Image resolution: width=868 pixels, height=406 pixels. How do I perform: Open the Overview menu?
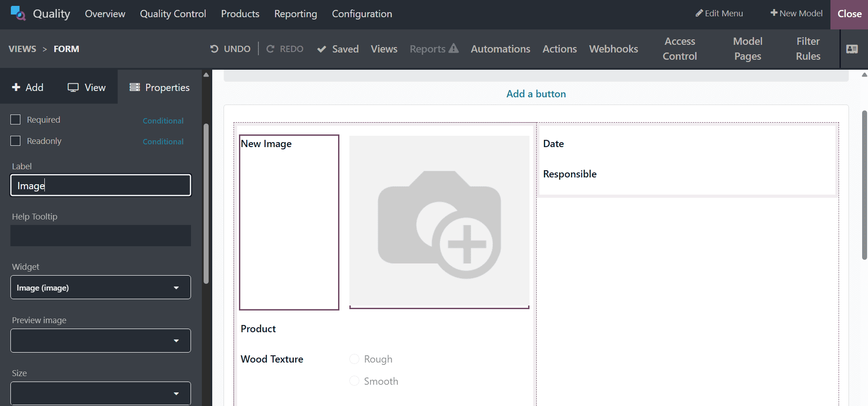coord(105,14)
